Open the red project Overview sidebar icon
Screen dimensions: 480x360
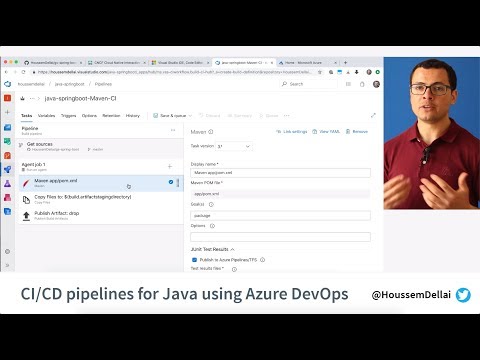pos(7,98)
